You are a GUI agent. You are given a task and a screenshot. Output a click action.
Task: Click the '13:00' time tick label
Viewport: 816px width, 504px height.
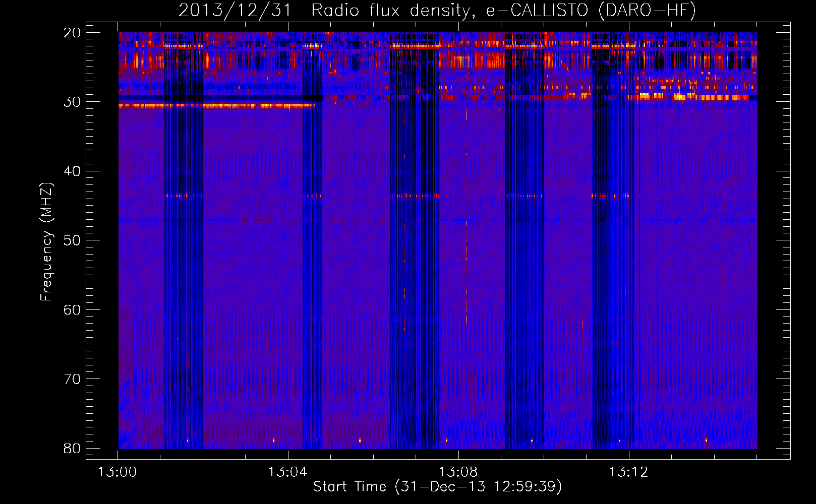click(x=118, y=472)
